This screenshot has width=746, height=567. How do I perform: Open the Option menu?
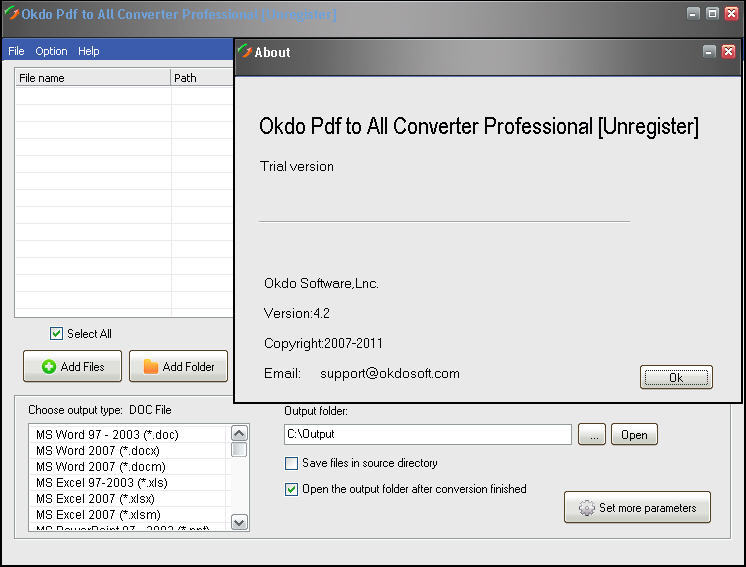point(51,51)
